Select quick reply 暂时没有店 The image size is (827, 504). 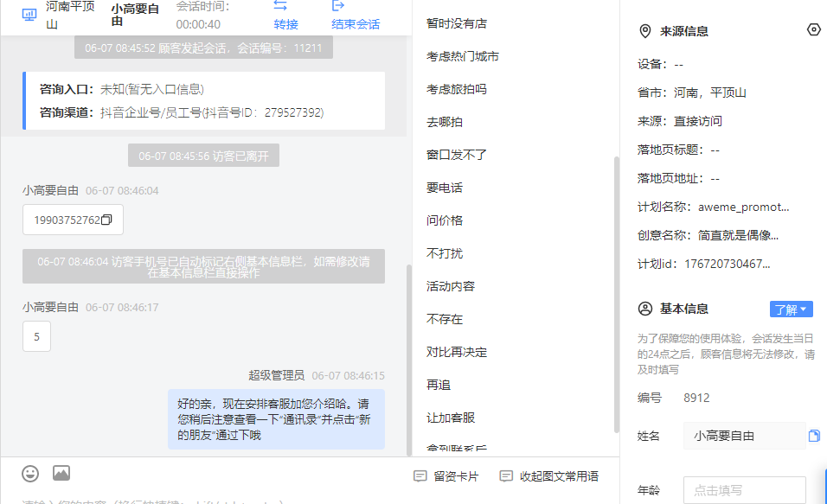click(457, 23)
